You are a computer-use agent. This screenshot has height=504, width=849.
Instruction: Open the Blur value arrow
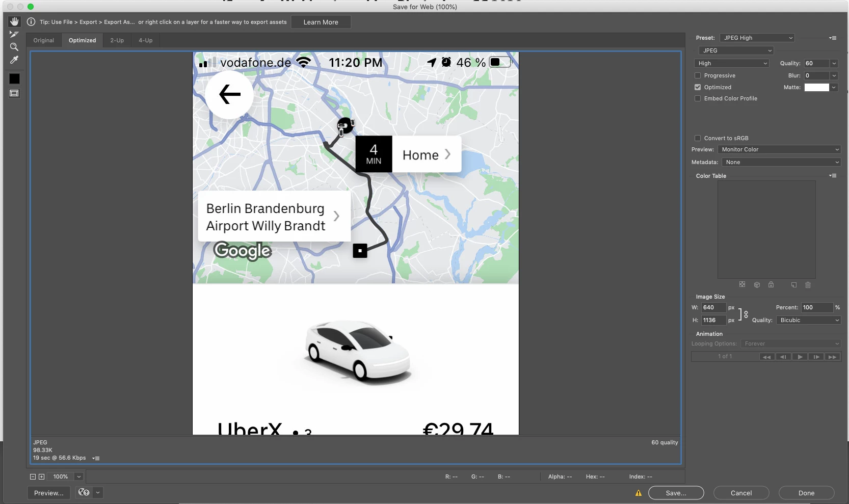[834, 75]
